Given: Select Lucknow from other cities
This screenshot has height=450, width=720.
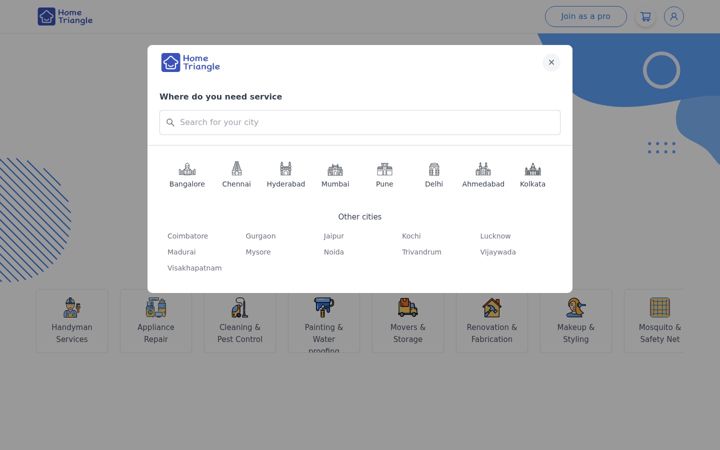Looking at the screenshot, I should pyautogui.click(x=495, y=236).
